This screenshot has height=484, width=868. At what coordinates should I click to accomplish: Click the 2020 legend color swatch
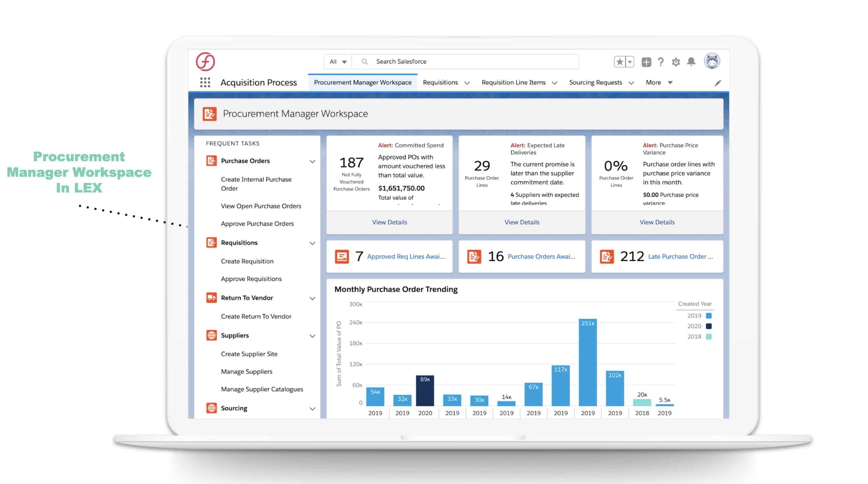709,326
